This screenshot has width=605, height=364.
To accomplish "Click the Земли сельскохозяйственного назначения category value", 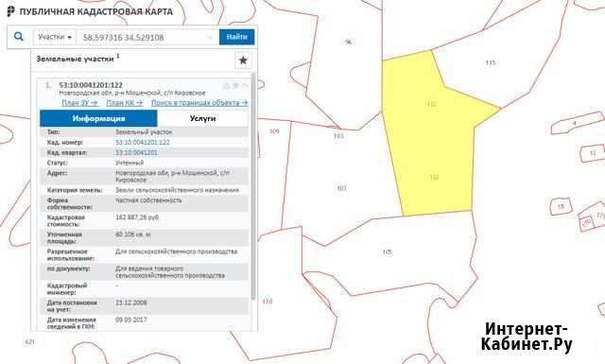I will click(177, 190).
